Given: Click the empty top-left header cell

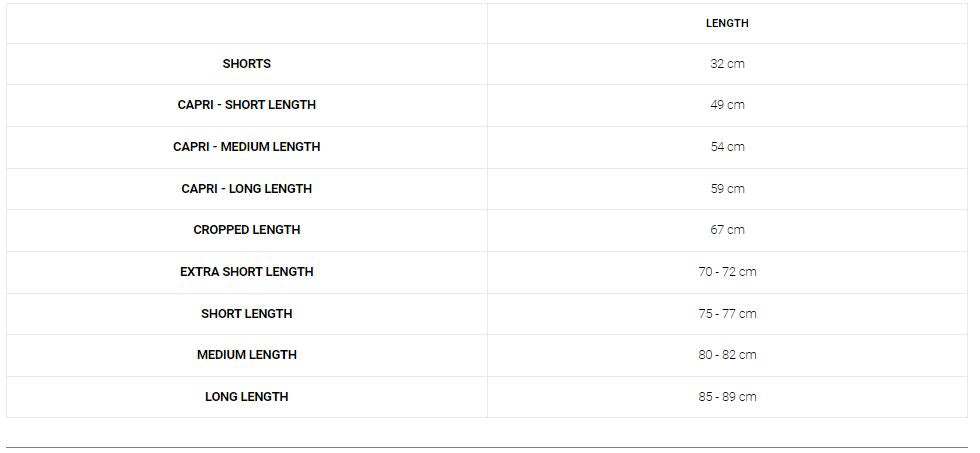Looking at the screenshot, I should pos(246,23).
